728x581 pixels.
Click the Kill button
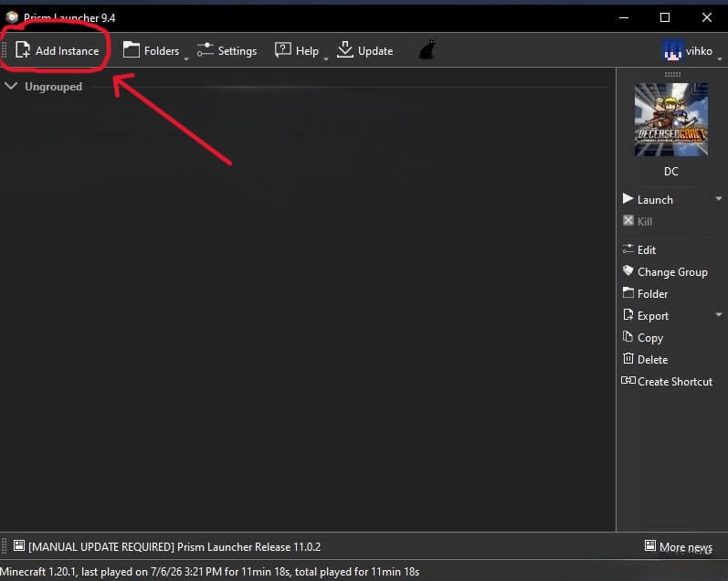pos(638,221)
